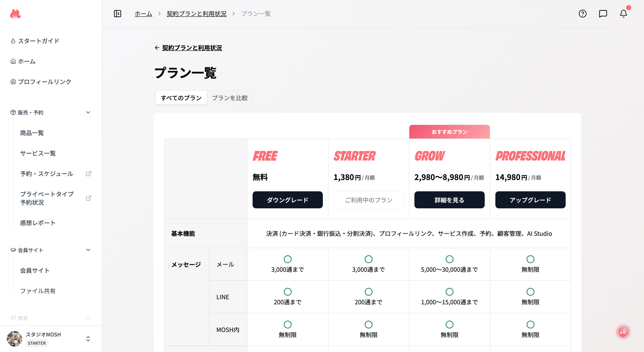Screen dimensions: 644x352
Task: Click the 詳細を見る button for GROW plan
Action: tap(449, 200)
